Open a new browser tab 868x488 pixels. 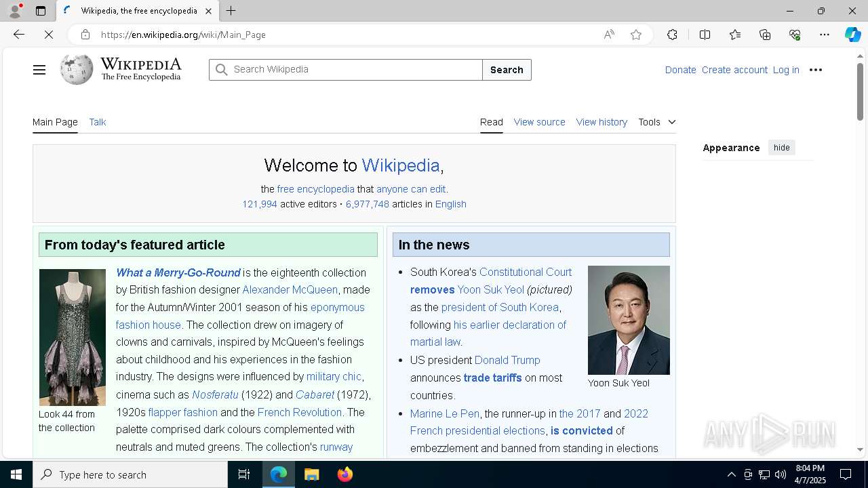click(231, 11)
